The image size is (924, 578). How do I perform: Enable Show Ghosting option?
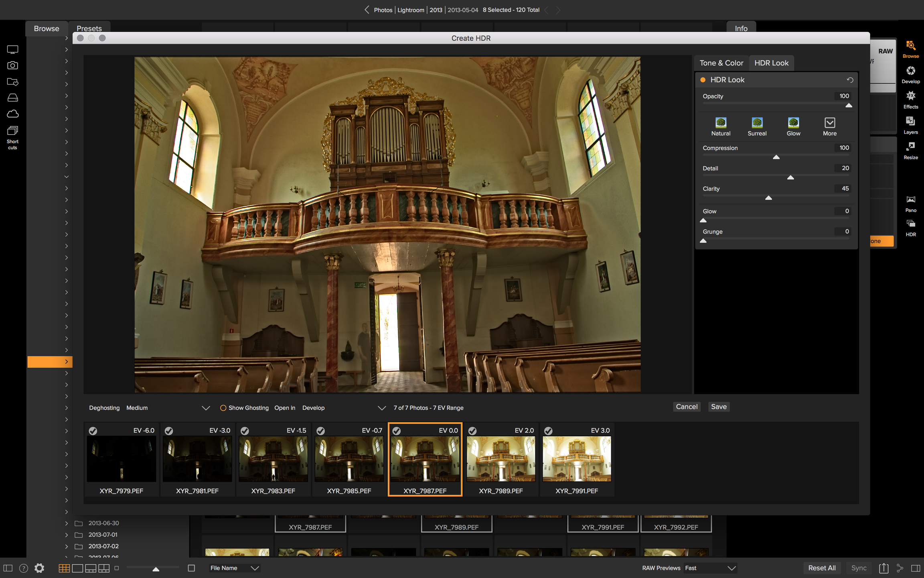[x=223, y=408]
